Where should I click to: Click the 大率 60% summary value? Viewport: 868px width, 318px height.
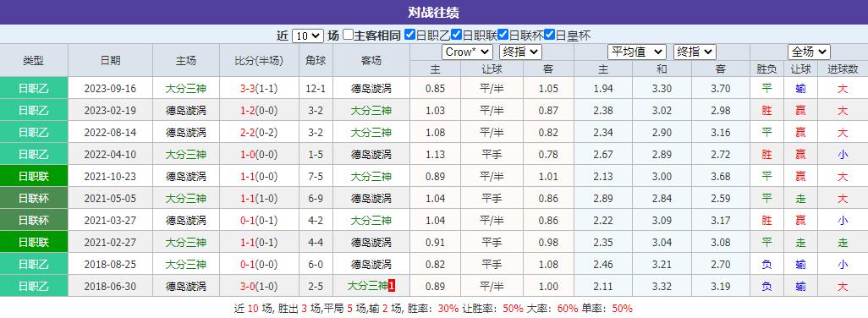[x=568, y=309]
